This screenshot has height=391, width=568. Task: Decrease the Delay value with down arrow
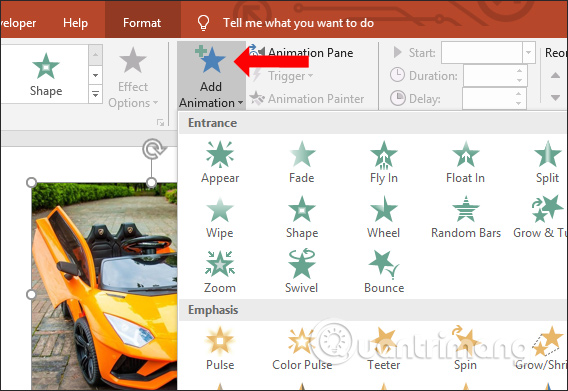click(x=519, y=103)
